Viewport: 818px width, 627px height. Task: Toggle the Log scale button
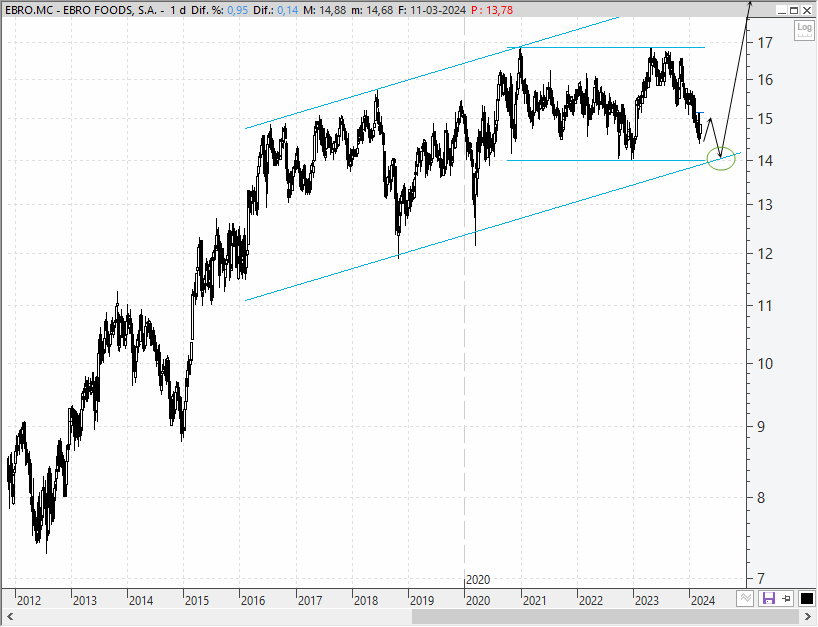click(x=803, y=30)
